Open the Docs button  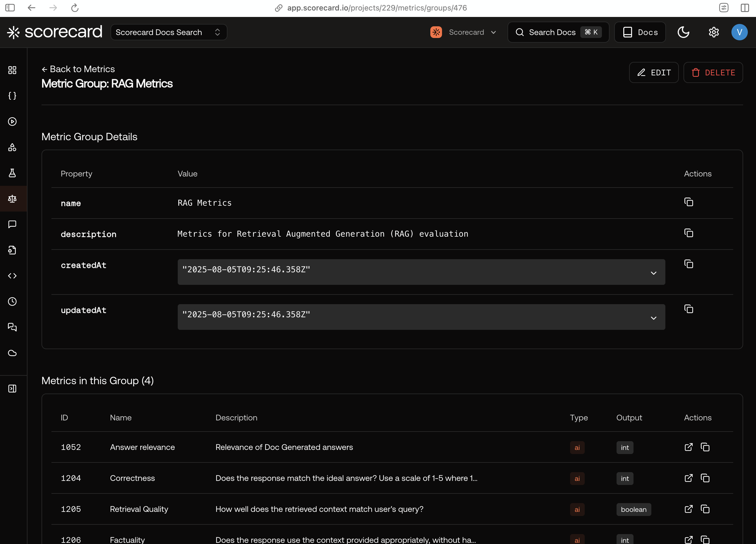(640, 32)
